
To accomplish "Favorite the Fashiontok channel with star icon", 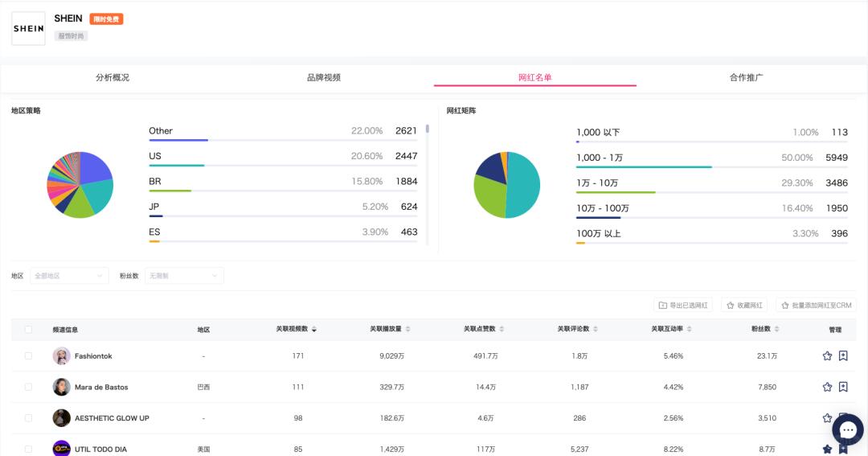I will [827, 355].
